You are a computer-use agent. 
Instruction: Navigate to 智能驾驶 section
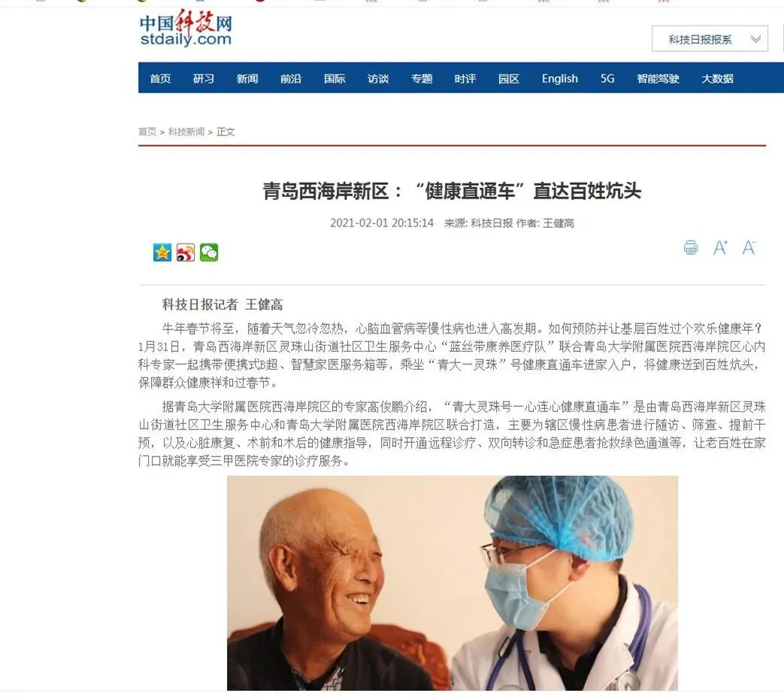(x=658, y=78)
